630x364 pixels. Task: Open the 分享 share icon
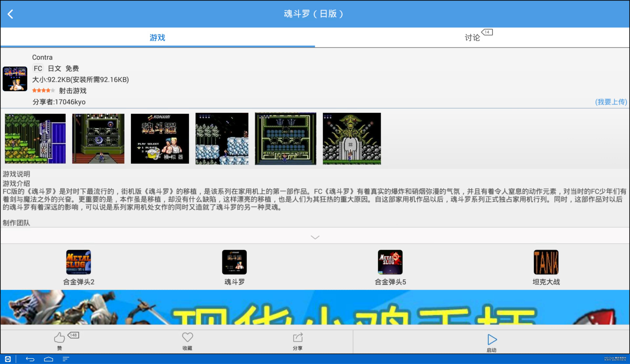tap(297, 338)
